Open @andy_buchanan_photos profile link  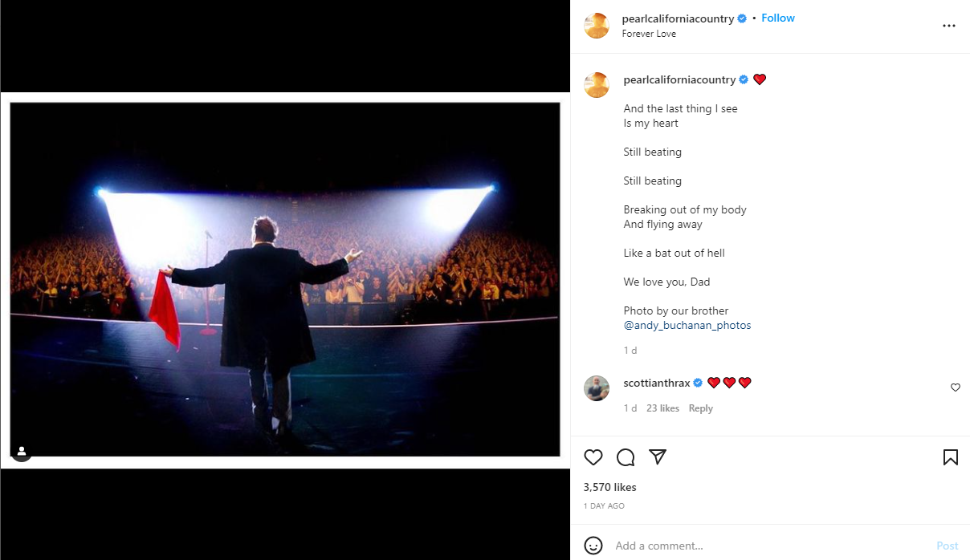coord(687,326)
